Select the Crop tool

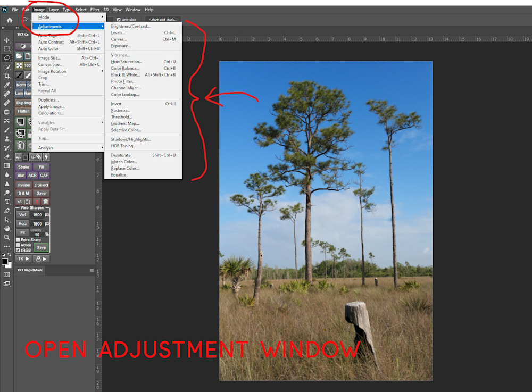coord(7,76)
